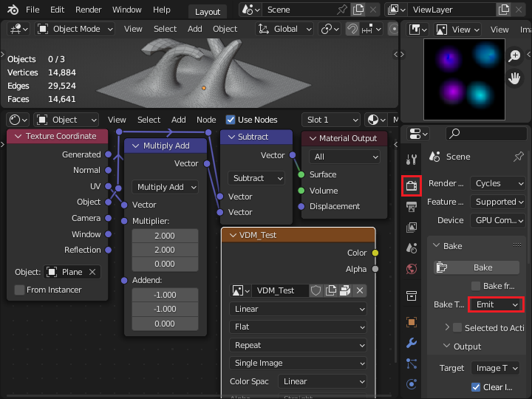The image size is (532, 399).
Task: Collapse the Texture Coordinate node
Action: pyautogui.click(x=18, y=136)
